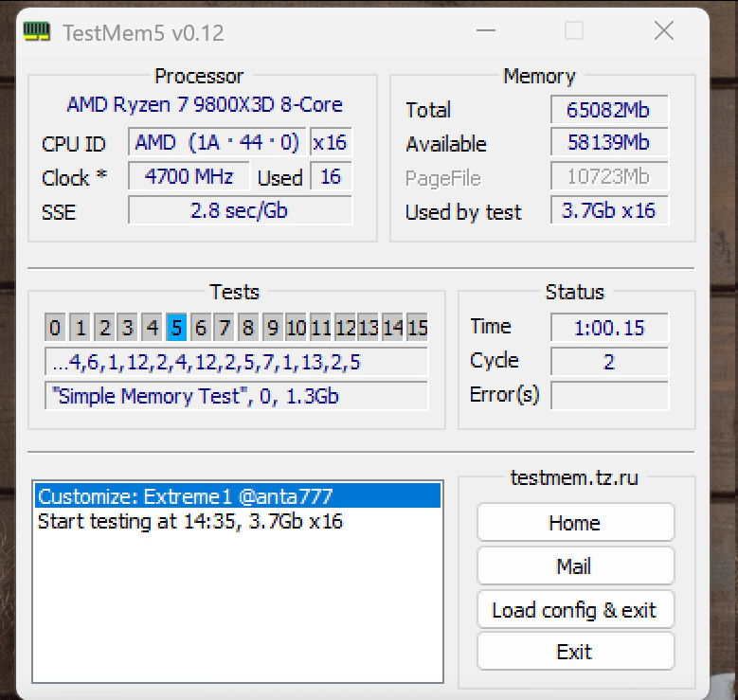
Task: Click the TestMem5 v0.12 window title
Action: click(x=144, y=33)
